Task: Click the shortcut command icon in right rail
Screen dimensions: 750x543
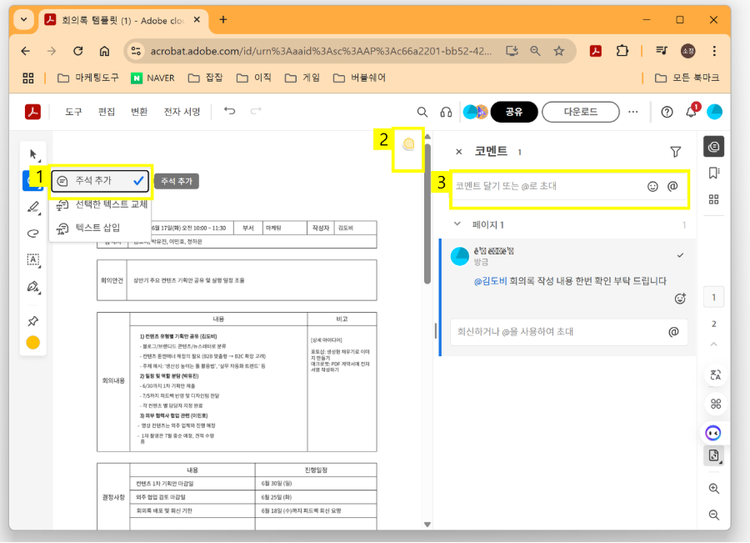Action: pyautogui.click(x=715, y=404)
